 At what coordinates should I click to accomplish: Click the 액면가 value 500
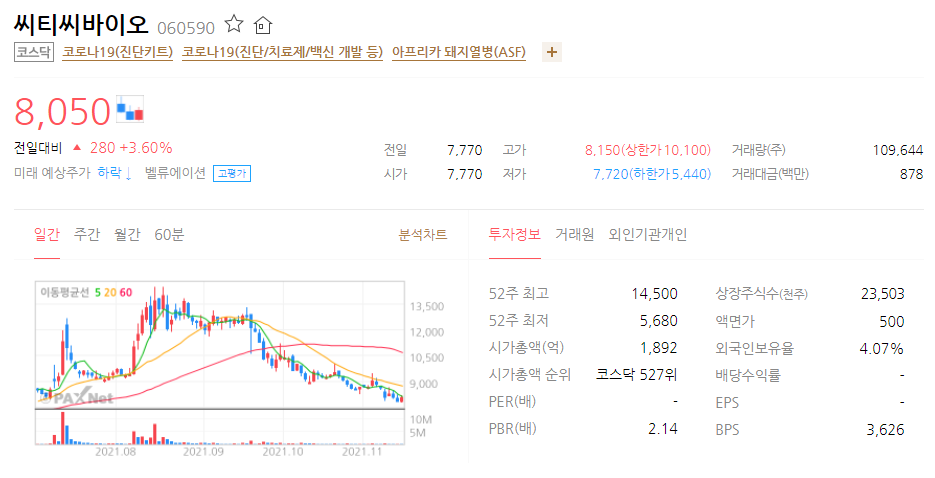coord(891,322)
